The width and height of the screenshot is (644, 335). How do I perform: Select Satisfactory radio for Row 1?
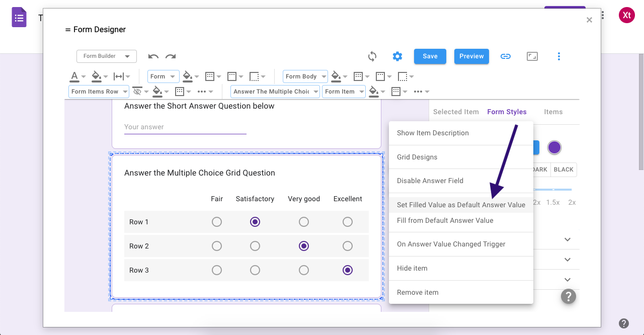click(x=255, y=222)
